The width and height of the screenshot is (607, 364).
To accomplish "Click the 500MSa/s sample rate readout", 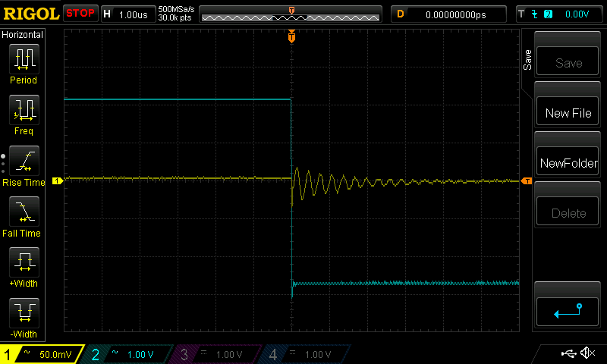I will (x=176, y=9).
